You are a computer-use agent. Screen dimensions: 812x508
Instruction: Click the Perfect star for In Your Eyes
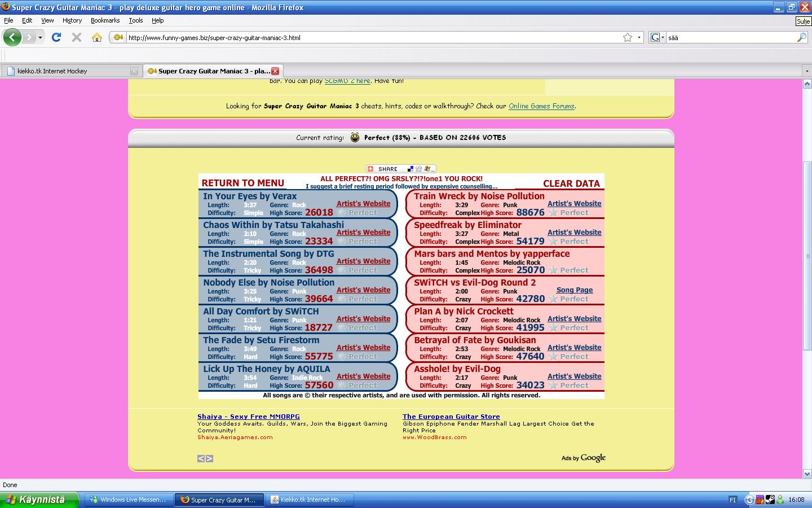(x=342, y=213)
